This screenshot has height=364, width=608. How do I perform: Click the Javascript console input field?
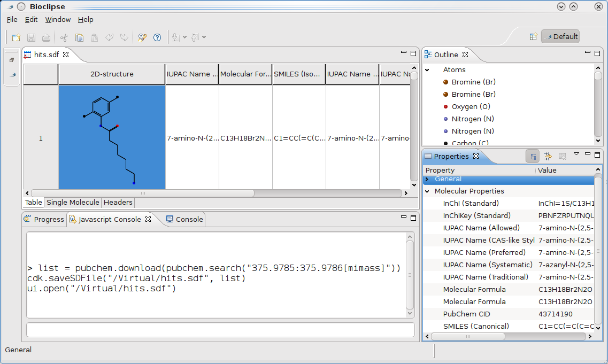point(220,330)
